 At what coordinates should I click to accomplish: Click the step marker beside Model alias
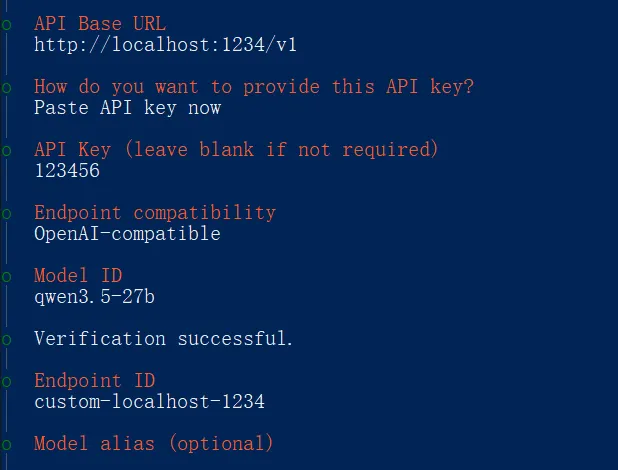[6, 444]
